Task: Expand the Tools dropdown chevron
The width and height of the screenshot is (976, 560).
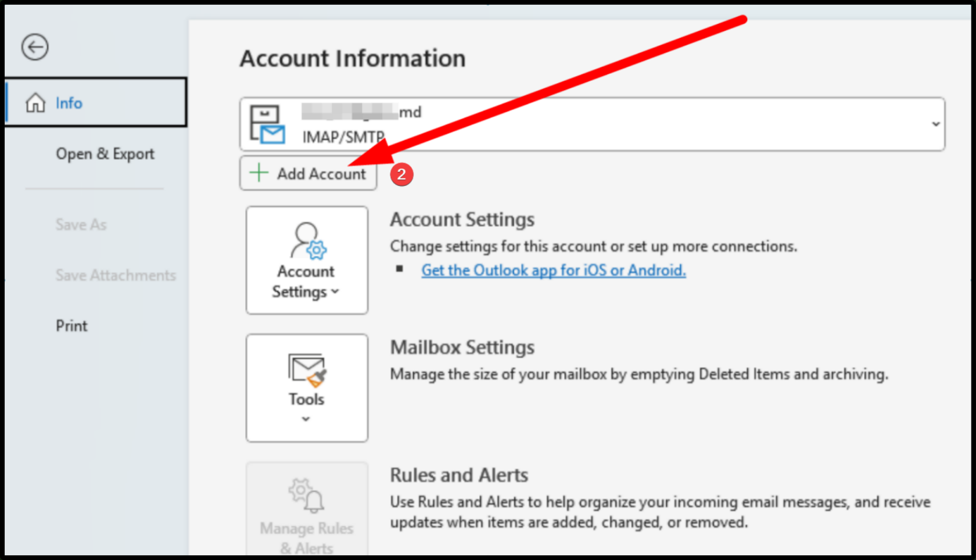Action: click(306, 419)
